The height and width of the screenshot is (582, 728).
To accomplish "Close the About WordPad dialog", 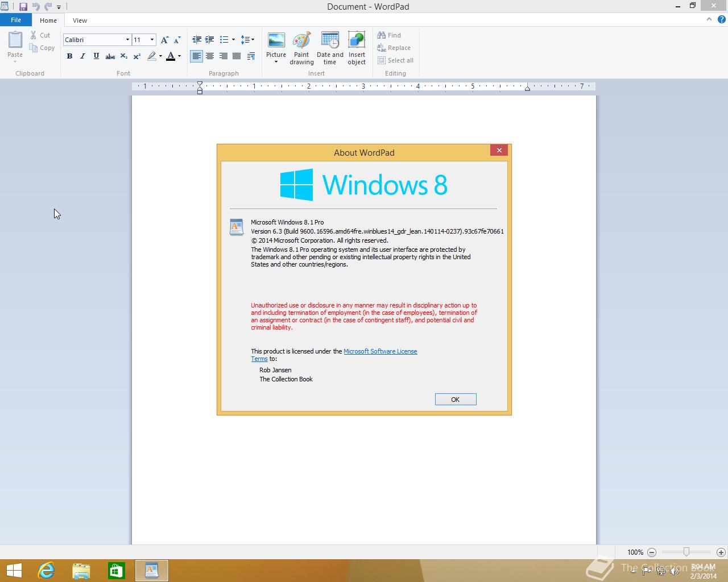I will click(x=499, y=150).
